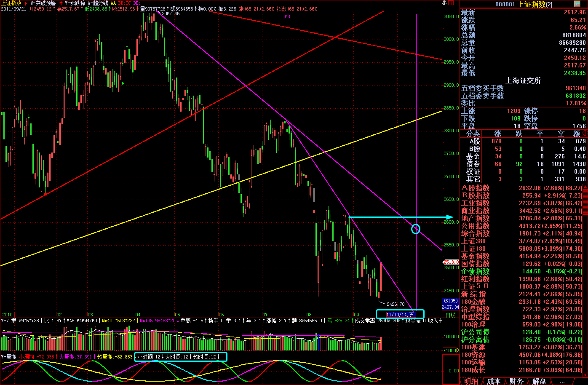Click the small green triangle marker on the chart

pos(123,83)
